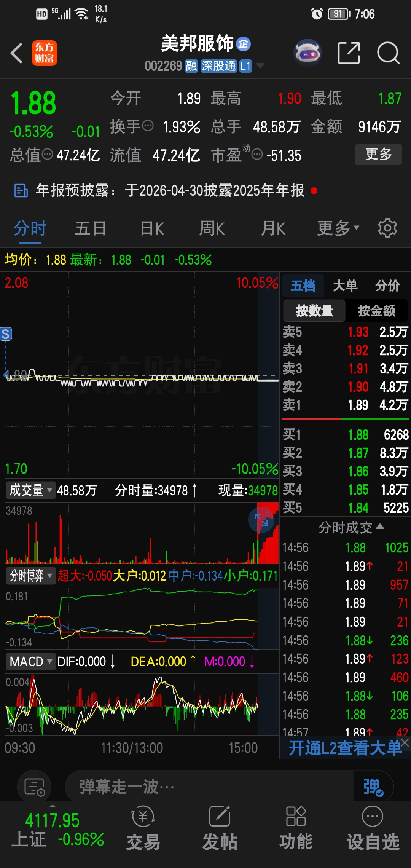
Task: Expand the 上证 index bar
Action: pyautogui.click(x=53, y=806)
